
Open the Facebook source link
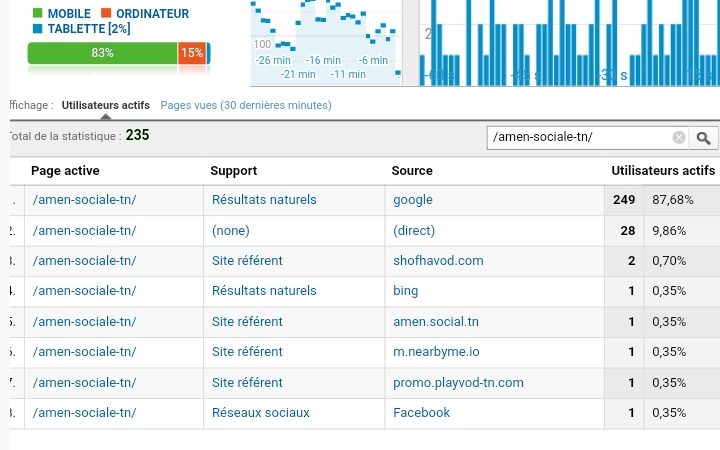(422, 412)
